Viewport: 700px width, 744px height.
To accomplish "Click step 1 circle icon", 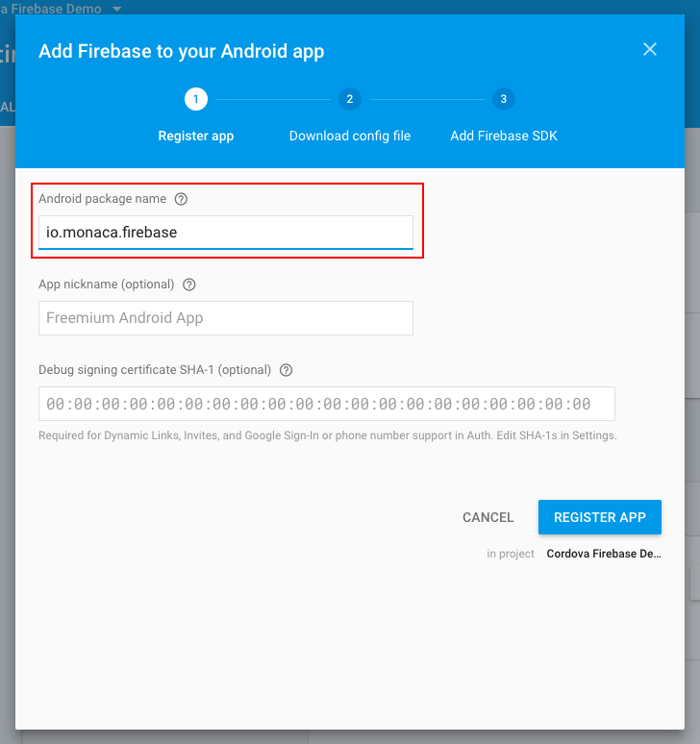I will 196,99.
